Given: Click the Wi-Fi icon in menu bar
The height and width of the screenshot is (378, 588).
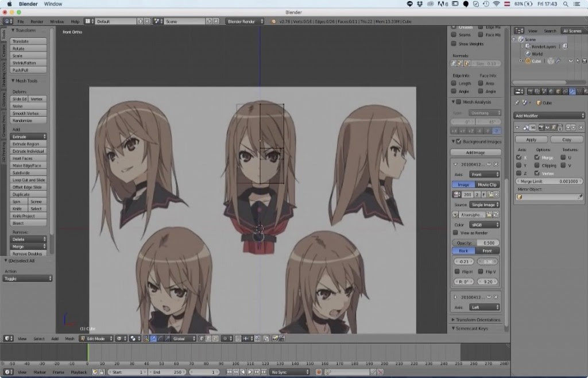Looking at the screenshot, I should point(496,4).
